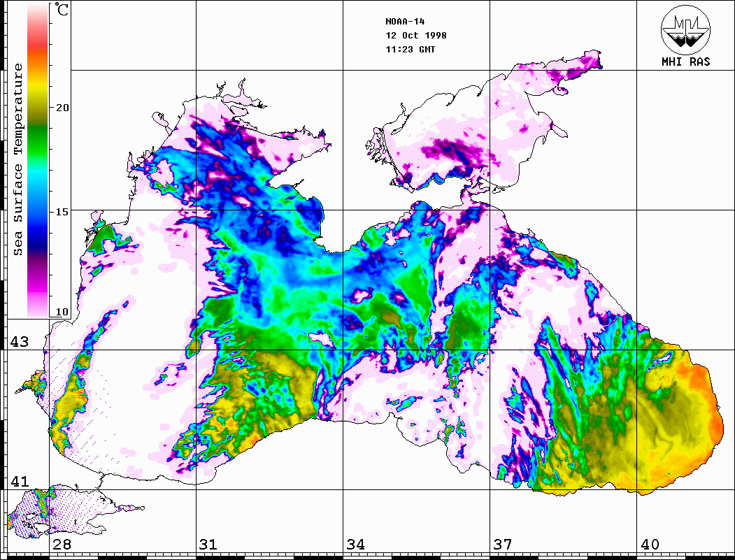This screenshot has width=735, height=560.
Task: Click the latitude 41 axis label
Action: tap(19, 482)
